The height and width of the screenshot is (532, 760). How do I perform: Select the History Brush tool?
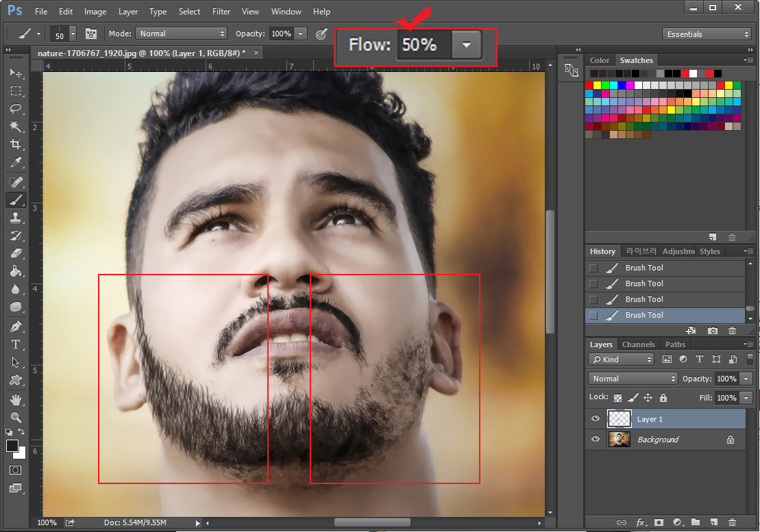tap(16, 236)
